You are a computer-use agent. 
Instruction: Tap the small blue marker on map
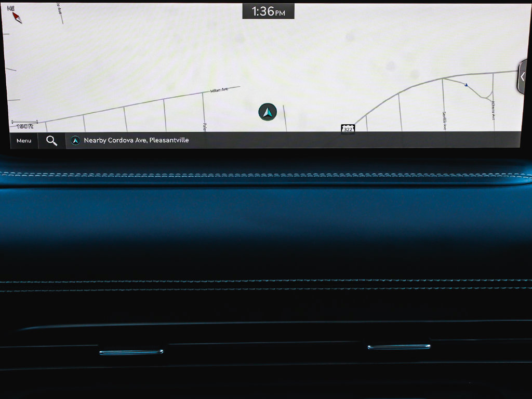466,85
